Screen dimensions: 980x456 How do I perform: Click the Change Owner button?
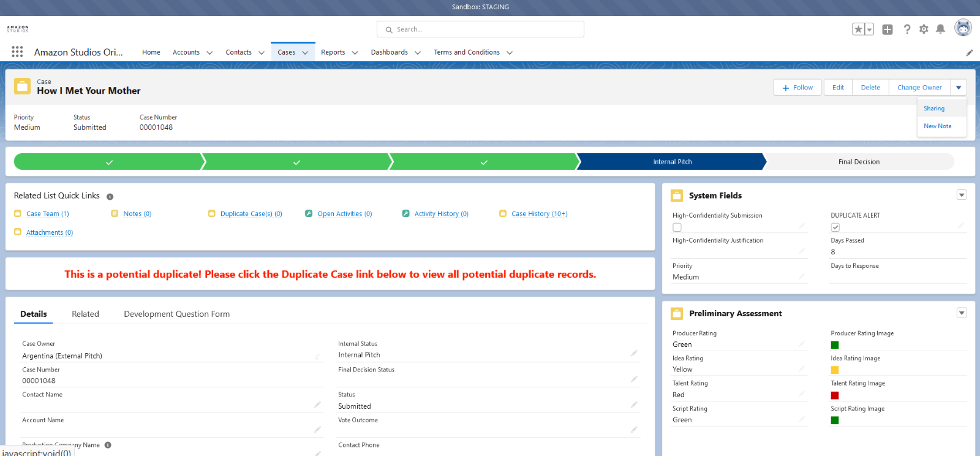(x=919, y=88)
